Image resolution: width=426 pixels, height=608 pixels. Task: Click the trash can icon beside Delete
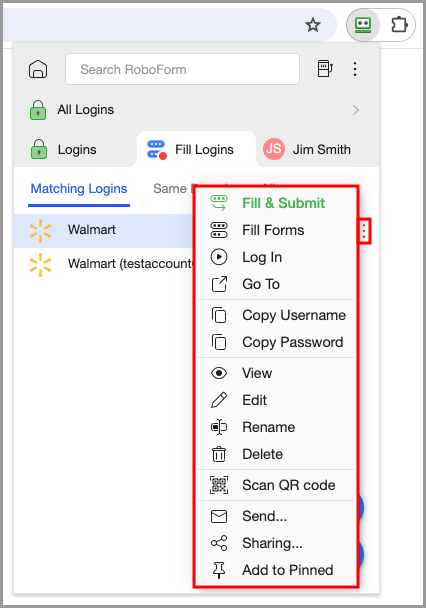tap(219, 454)
